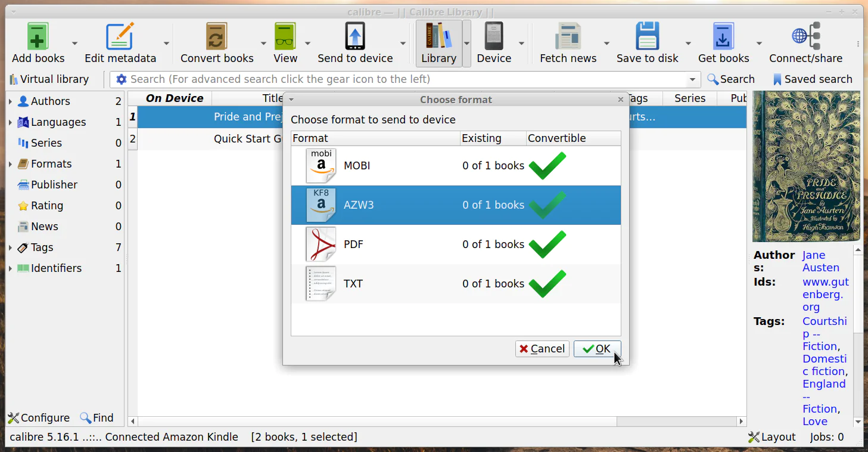
Task: Open the Connect/share tool
Action: coord(805,43)
